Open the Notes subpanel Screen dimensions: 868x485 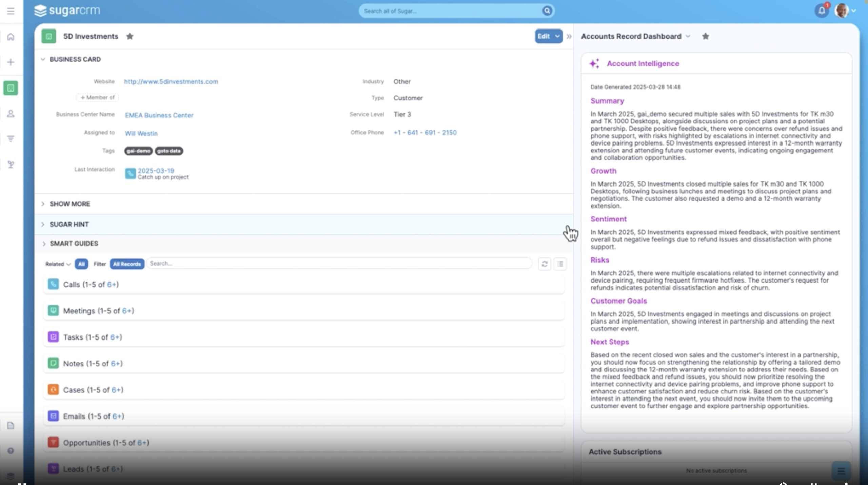click(x=304, y=364)
